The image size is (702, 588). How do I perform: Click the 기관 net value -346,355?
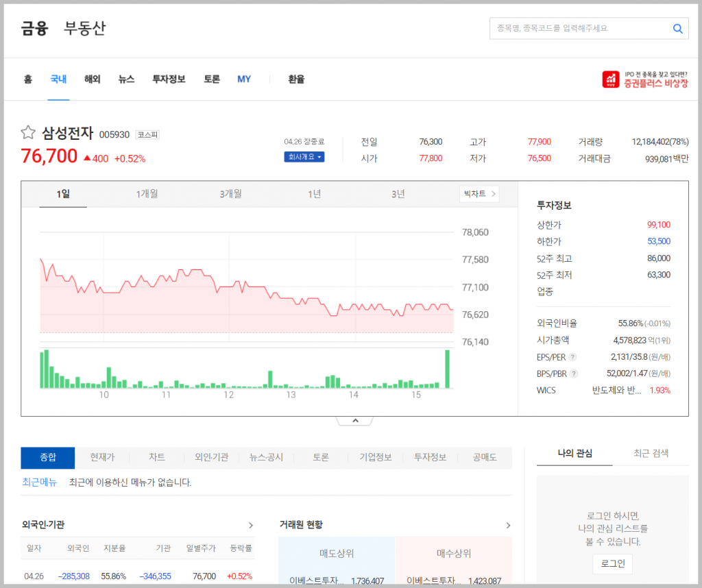[x=156, y=576]
